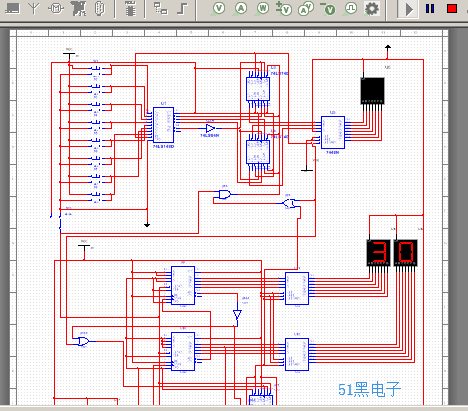468x411 pixels.
Task: Select the seven-segment display showing 3
Action: (x=378, y=252)
